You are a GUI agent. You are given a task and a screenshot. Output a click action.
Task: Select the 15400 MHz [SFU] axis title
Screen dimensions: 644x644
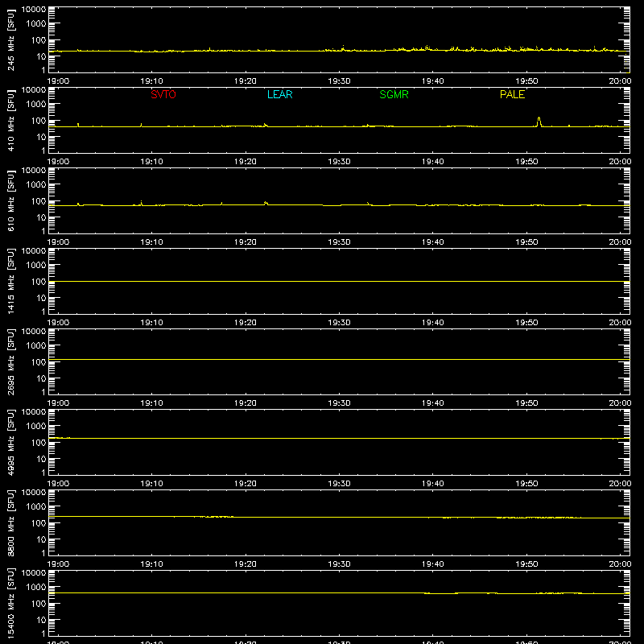click(x=10, y=603)
